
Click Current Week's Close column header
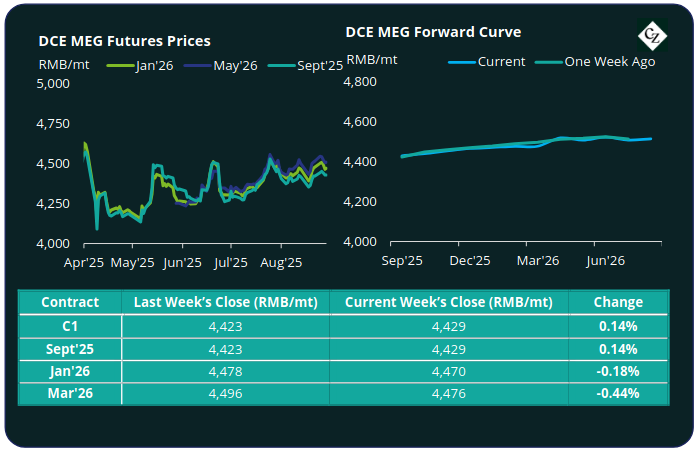pos(448,302)
